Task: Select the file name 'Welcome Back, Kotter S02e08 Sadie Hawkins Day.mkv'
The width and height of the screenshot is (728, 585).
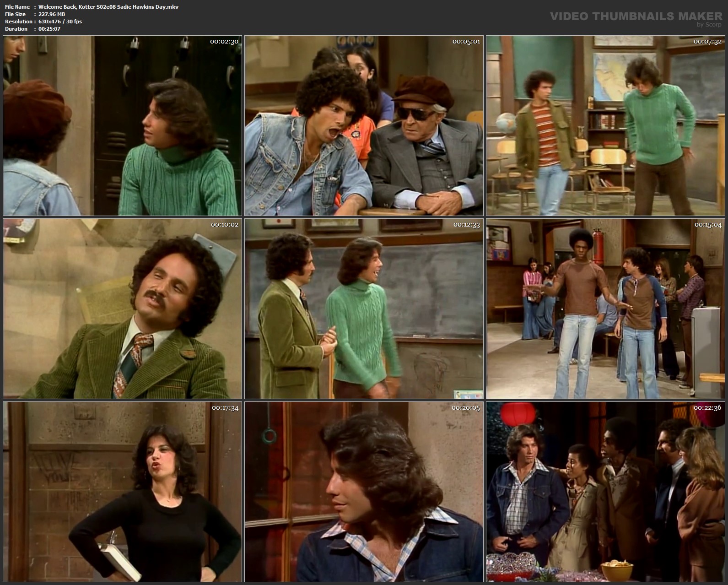Action: (108, 7)
